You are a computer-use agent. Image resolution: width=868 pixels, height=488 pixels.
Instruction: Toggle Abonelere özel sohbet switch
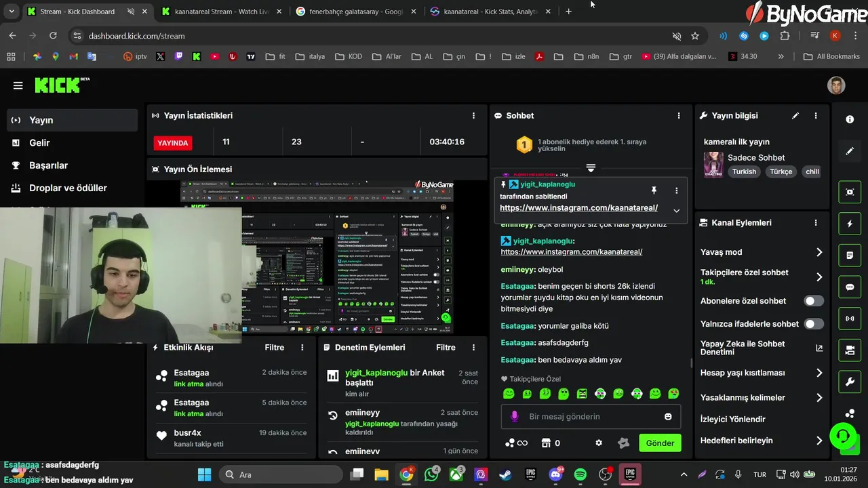[814, 301]
